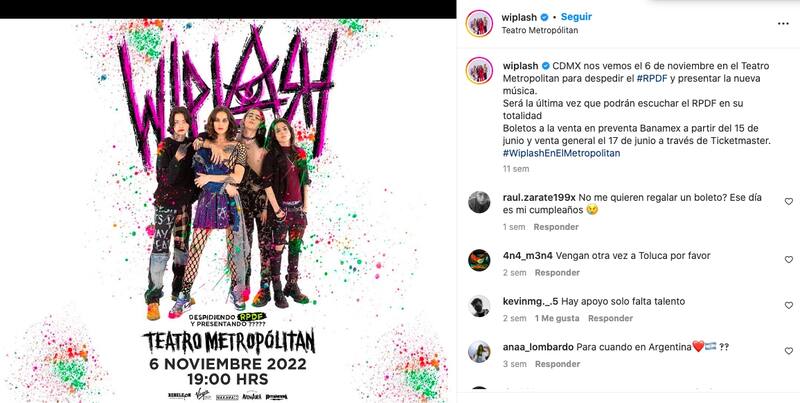Open kevinmg._.5's profile picture
Screen dimensions: 800x403
coord(479,306)
